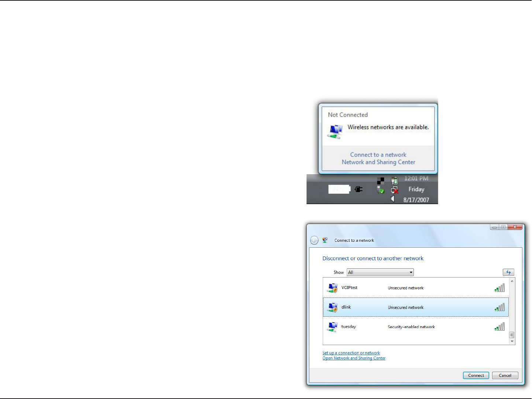Click the network computers icon in popup

pyautogui.click(x=335, y=131)
